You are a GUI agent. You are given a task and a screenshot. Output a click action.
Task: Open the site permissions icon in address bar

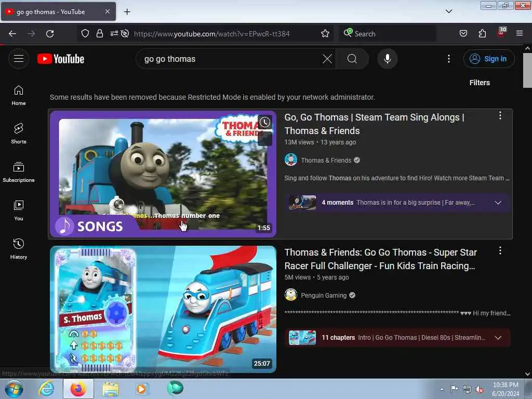coord(114,34)
